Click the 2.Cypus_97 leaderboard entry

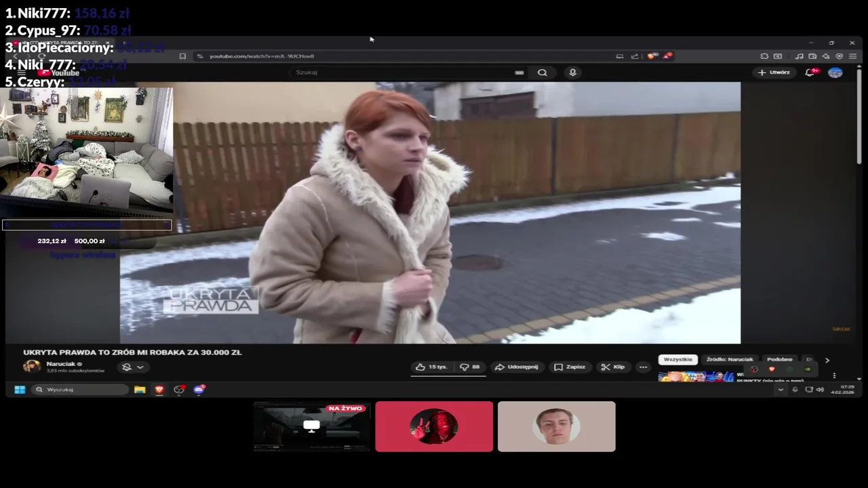tap(68, 30)
